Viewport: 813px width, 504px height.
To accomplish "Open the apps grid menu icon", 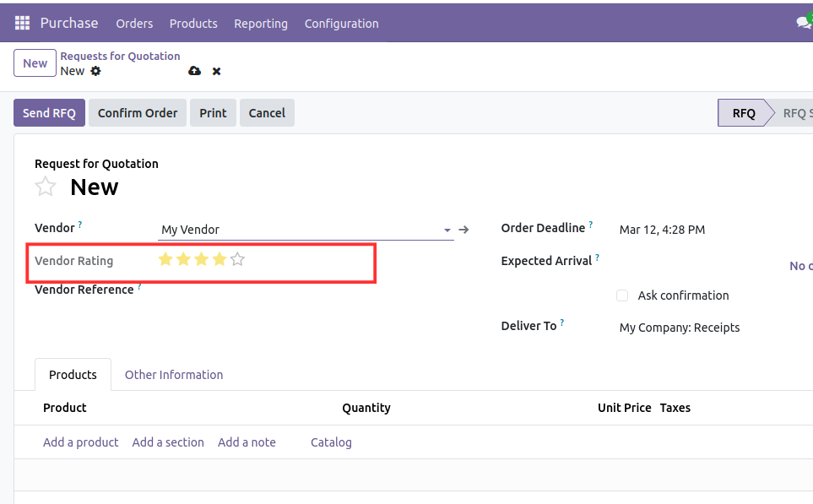I will click(22, 23).
